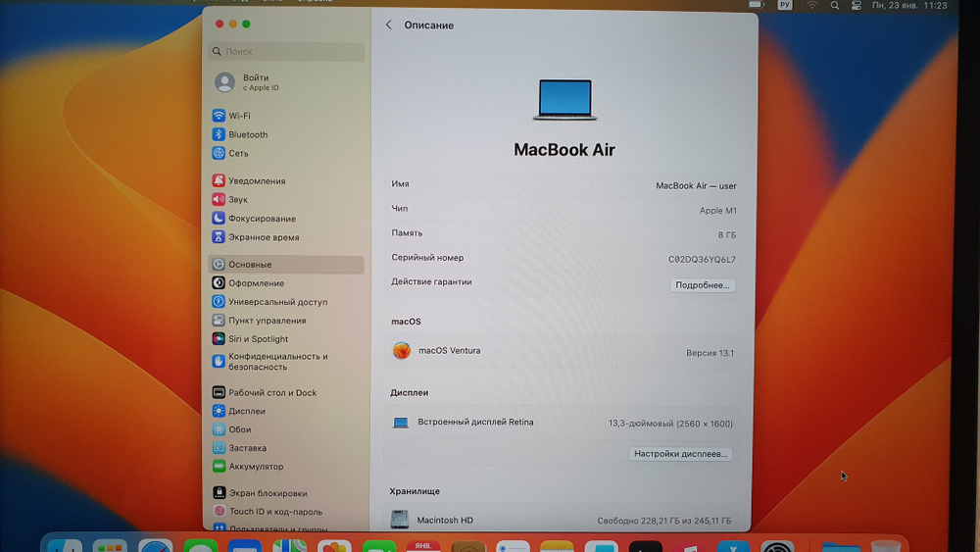Select Звук in the sidebar
This screenshot has width=980, height=552.
click(230, 199)
